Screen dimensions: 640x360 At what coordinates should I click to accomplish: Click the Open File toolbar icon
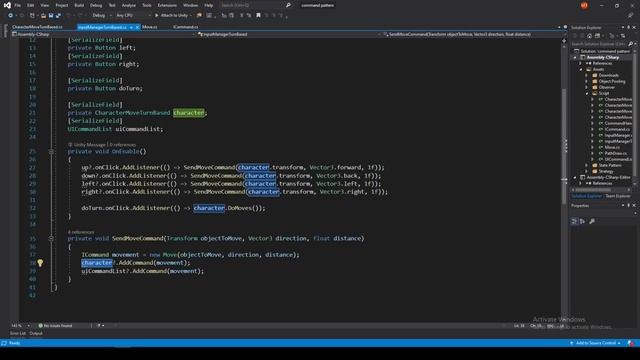click(43, 16)
